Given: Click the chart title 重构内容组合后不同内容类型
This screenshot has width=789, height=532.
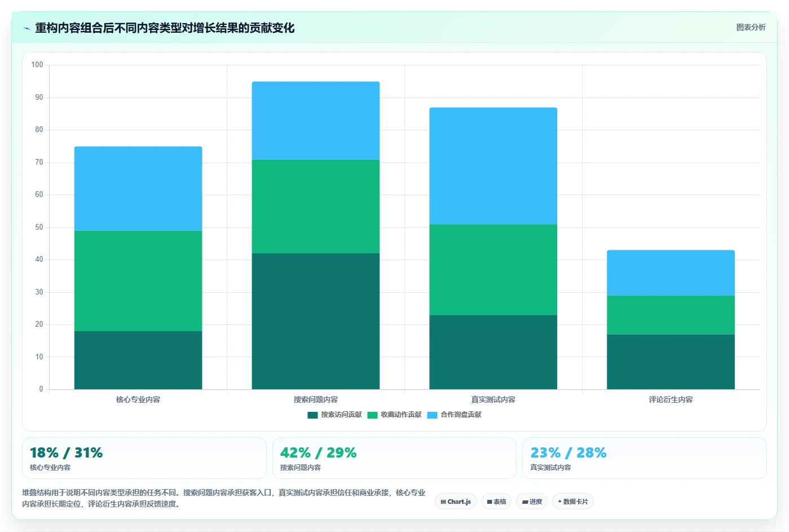Looking at the screenshot, I should 165,28.
